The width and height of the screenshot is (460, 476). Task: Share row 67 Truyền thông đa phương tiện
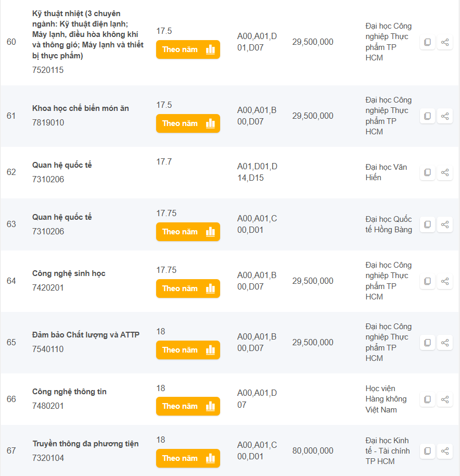tap(445, 451)
